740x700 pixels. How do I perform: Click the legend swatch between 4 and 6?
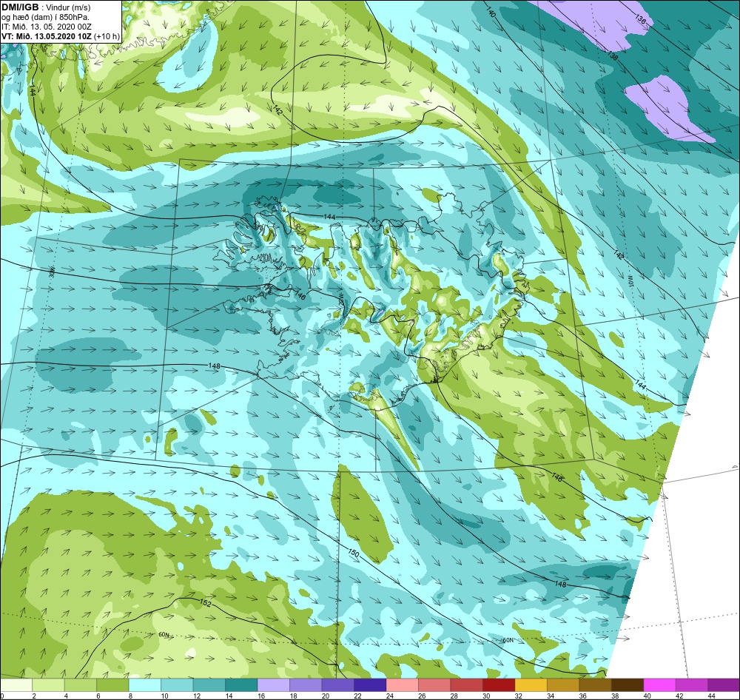coord(81,685)
